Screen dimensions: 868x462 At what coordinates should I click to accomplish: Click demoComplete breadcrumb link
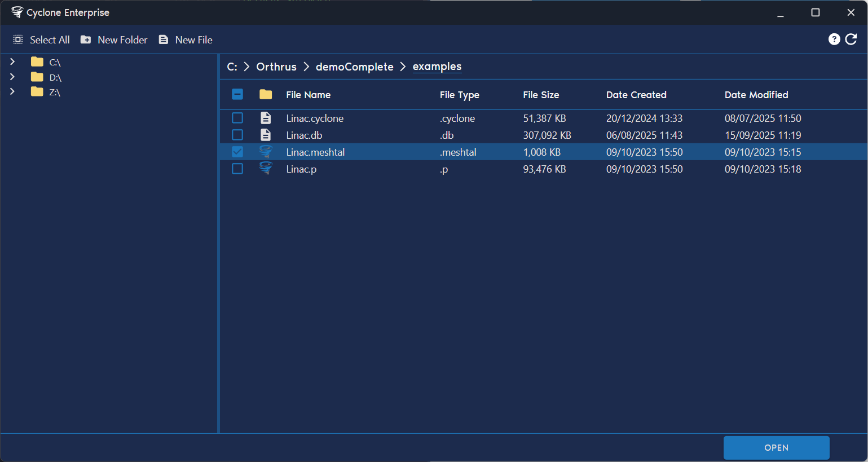tap(355, 67)
